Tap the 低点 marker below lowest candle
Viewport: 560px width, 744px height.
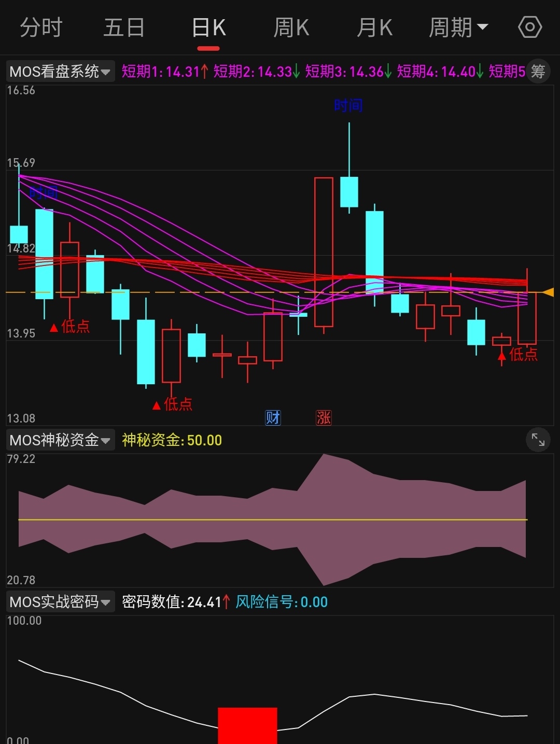click(x=173, y=404)
